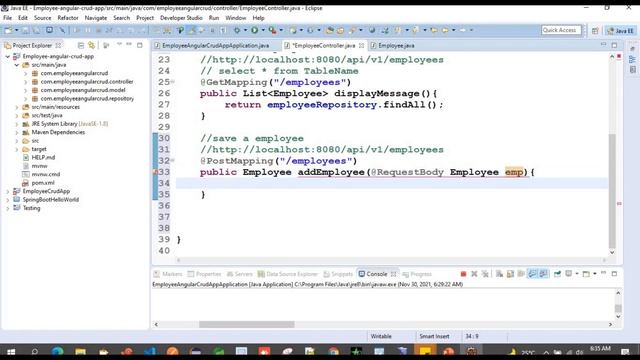Screen dimensions: 640x360
Task: Select the HELP.md file
Action: click(43, 158)
